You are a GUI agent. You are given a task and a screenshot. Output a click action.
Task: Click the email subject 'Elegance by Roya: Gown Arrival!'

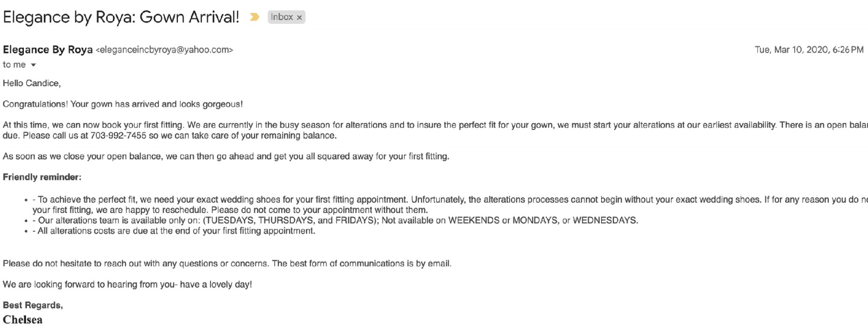click(121, 17)
